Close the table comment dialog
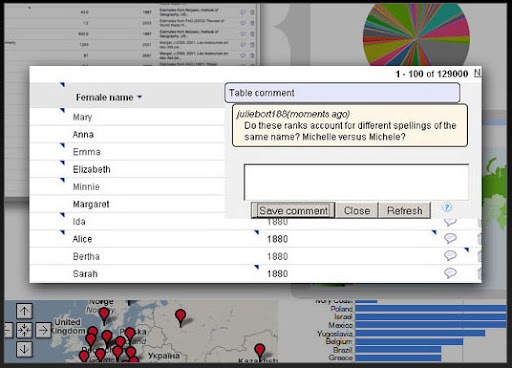This screenshot has height=368, width=512. tap(357, 210)
